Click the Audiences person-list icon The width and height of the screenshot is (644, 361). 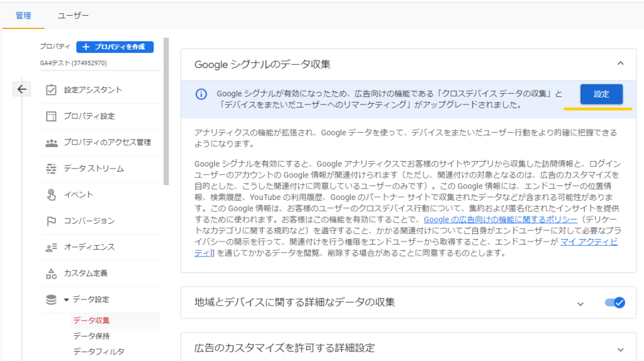52,247
